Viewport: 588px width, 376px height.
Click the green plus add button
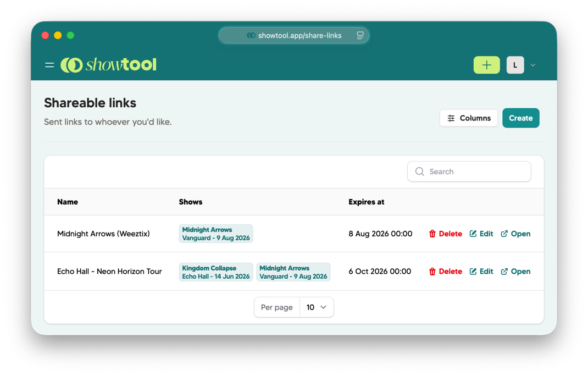486,65
